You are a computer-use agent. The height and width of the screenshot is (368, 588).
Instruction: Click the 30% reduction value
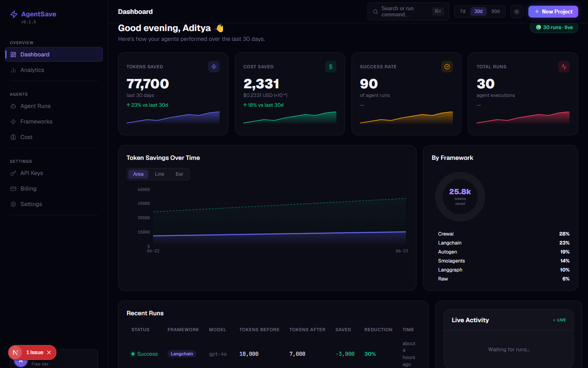pyautogui.click(x=370, y=354)
